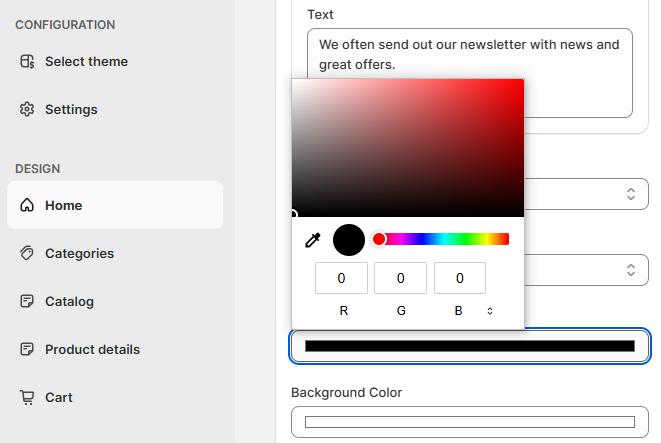
Task: Open Select theme page
Action: pyautogui.click(x=115, y=62)
